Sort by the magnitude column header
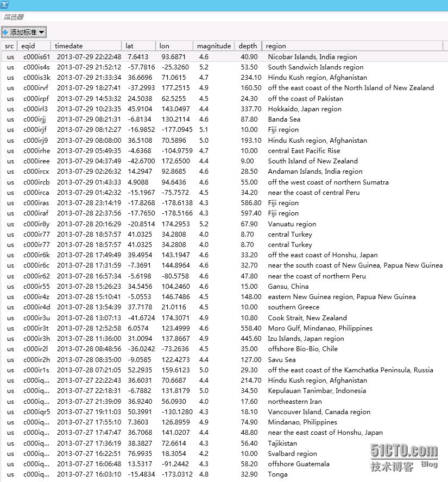This screenshot has width=448, height=482. pos(214,46)
